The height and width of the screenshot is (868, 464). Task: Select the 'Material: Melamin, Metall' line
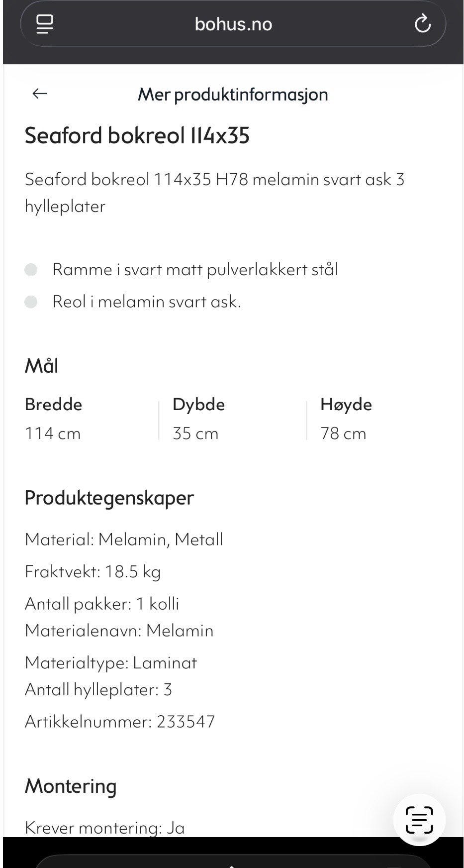click(124, 539)
